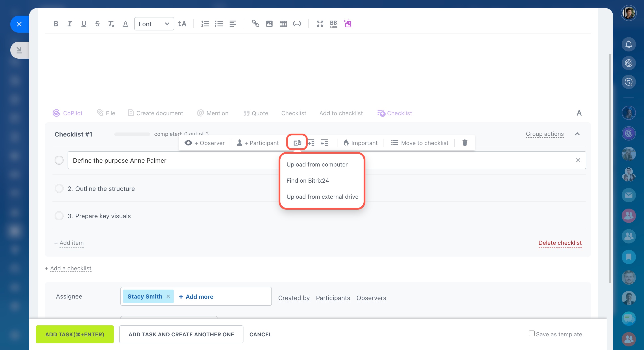The width and height of the screenshot is (644, 350).
Task: Choose Upload from computer option
Action: tap(317, 164)
